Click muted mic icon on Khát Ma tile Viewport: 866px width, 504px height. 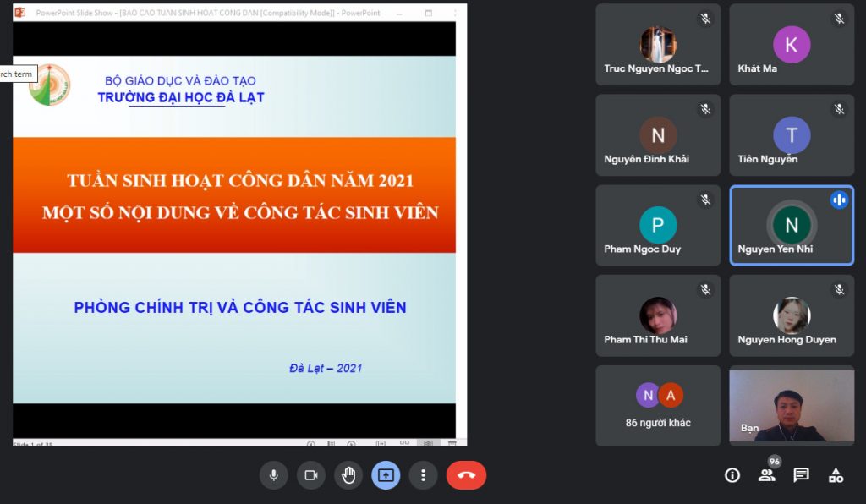coord(839,19)
